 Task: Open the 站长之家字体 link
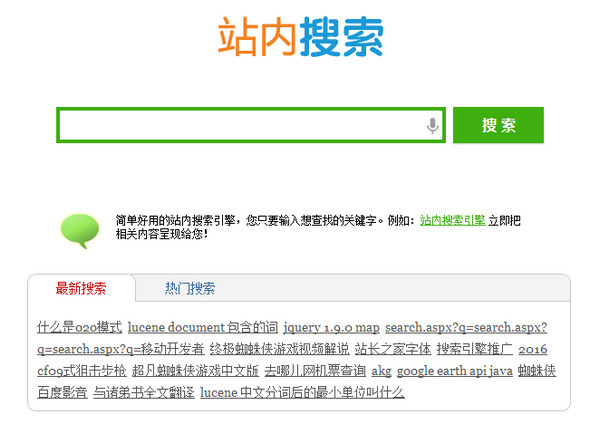(x=393, y=349)
